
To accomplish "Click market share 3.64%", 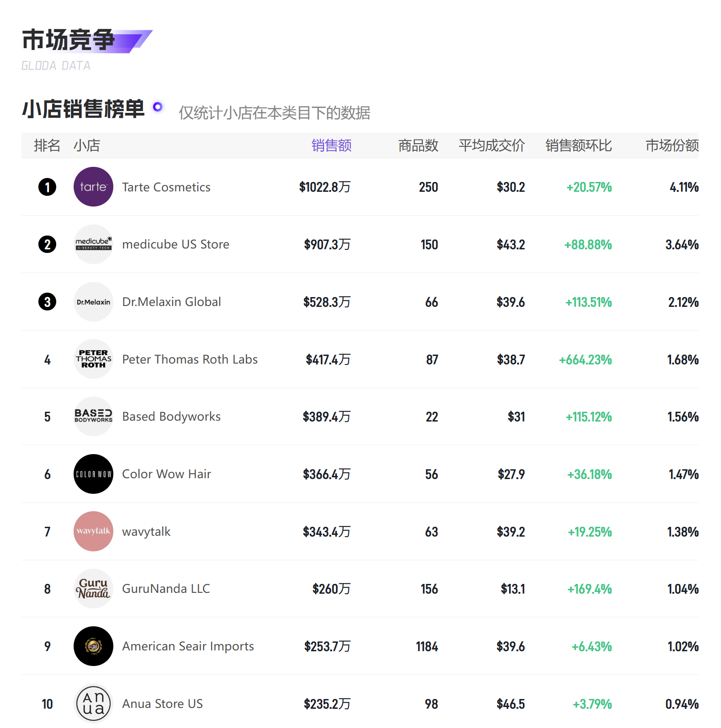I will click(682, 244).
